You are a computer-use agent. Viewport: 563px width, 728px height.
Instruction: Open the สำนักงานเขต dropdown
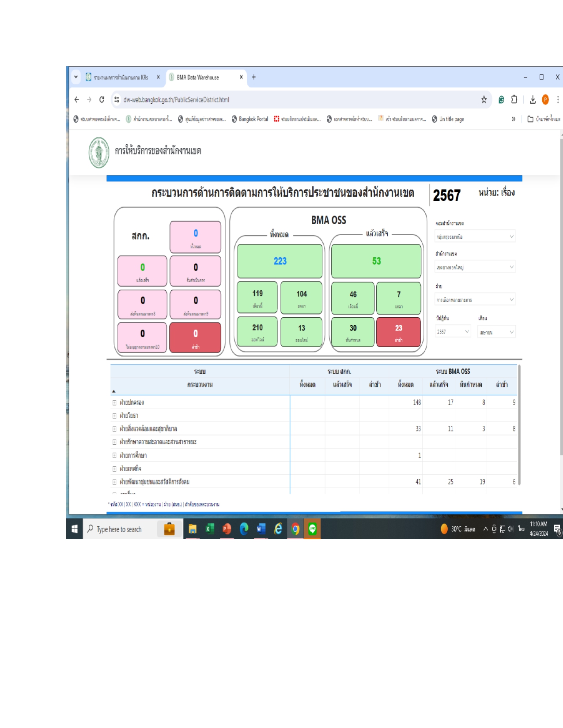475,267
